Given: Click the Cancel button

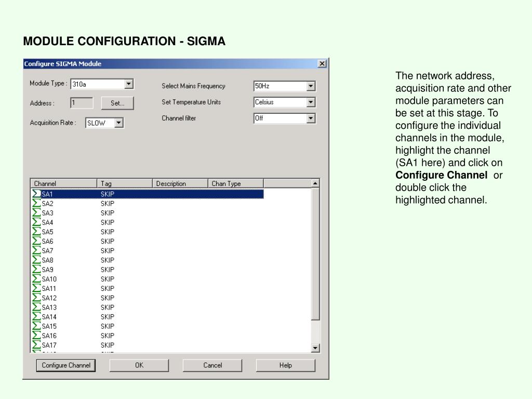Looking at the screenshot, I should (212, 365).
